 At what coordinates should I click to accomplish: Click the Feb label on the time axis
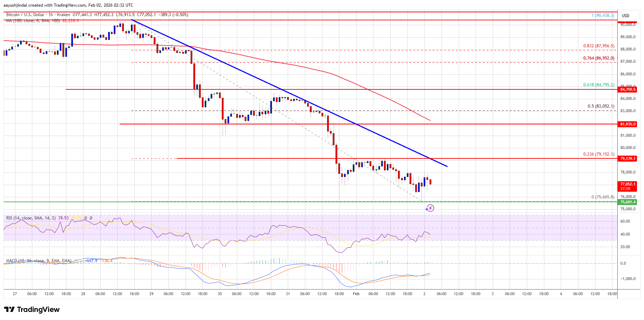coord(356,294)
